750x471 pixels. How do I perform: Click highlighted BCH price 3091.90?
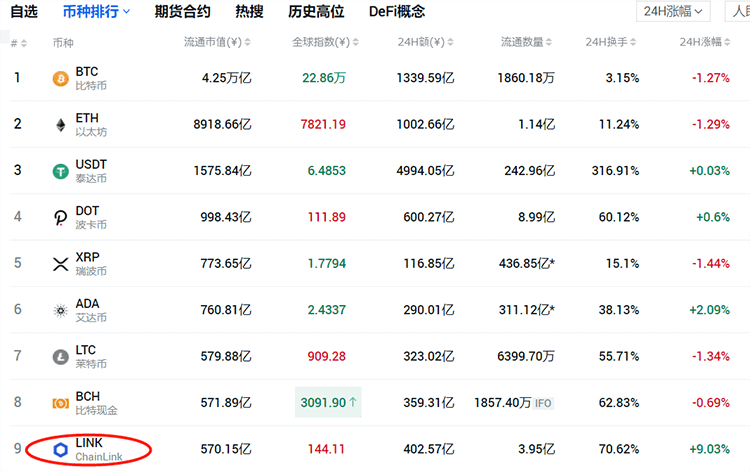click(x=328, y=403)
